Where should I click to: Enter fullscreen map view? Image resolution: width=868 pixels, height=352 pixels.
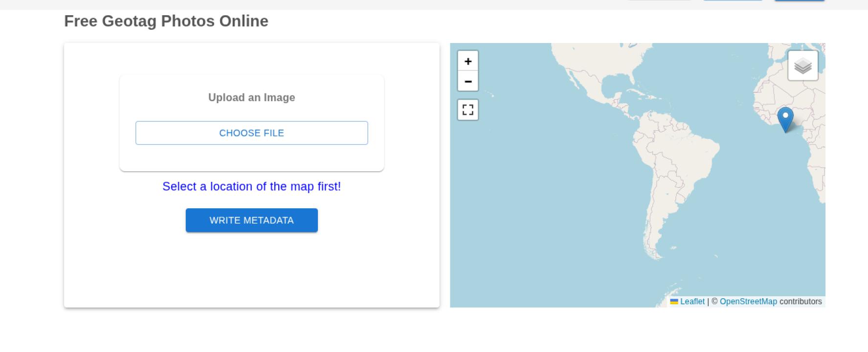468,110
